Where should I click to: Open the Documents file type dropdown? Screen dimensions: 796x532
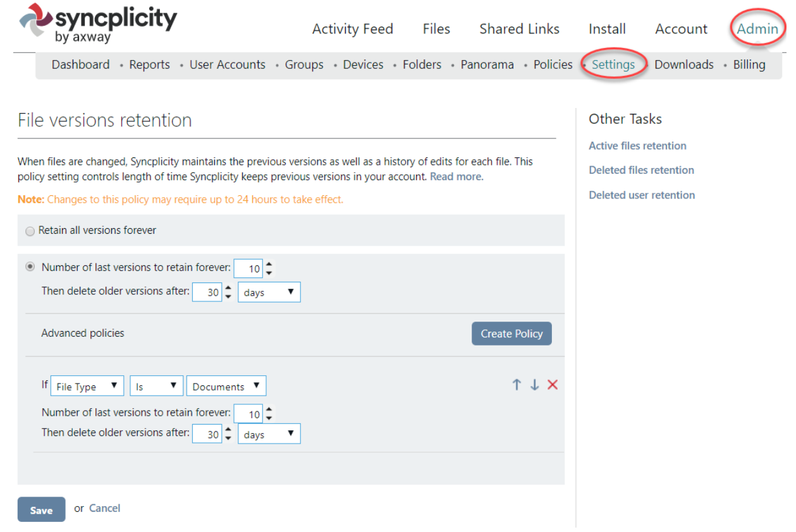(x=226, y=385)
